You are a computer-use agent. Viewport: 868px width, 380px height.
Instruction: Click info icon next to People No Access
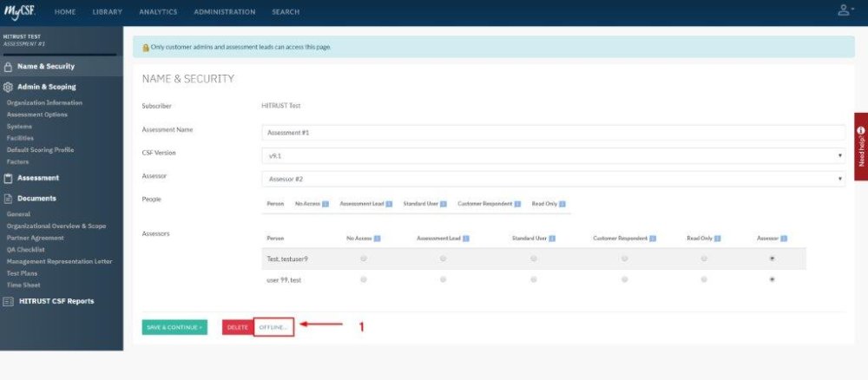click(325, 204)
